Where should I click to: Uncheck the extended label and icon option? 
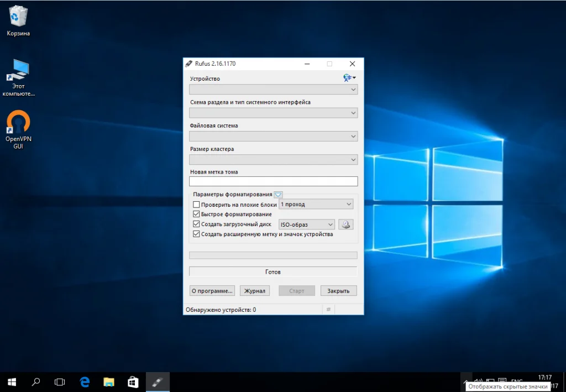(196, 234)
